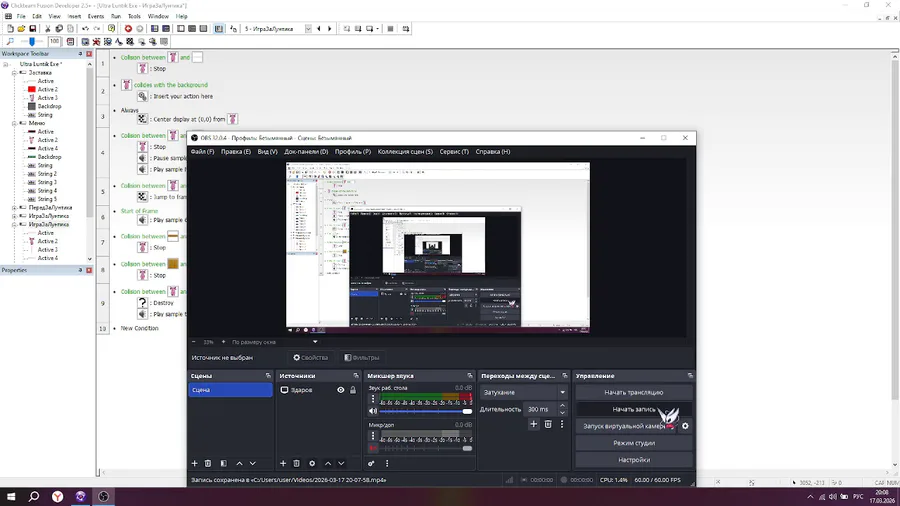Switch to the highlighted Event editor toolbar icon
The width and height of the screenshot is (900, 506).
click(x=219, y=29)
